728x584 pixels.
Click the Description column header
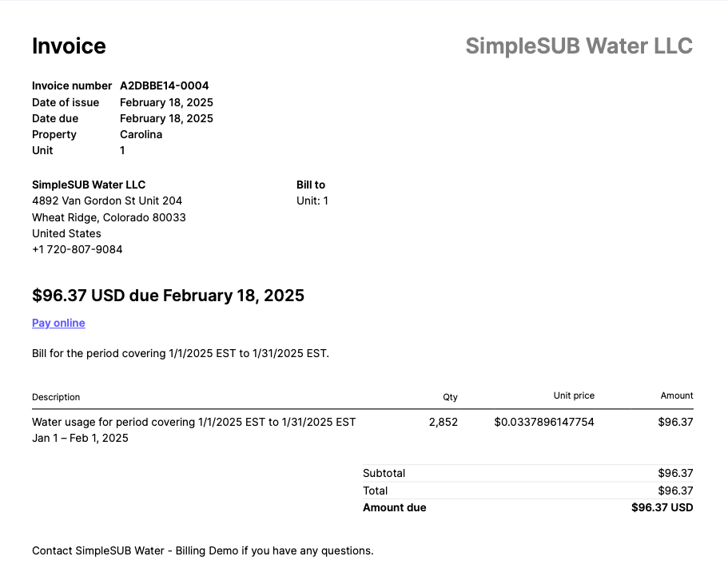[x=56, y=397]
